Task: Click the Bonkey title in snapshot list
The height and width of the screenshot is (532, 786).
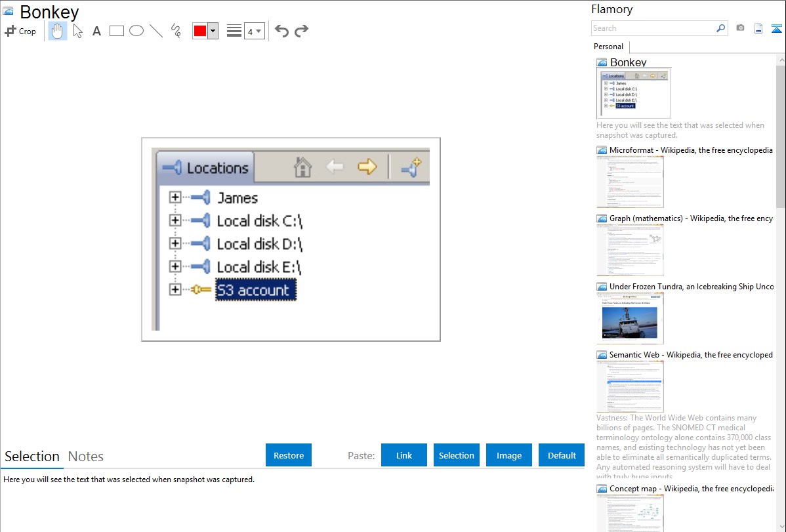Action: point(628,62)
